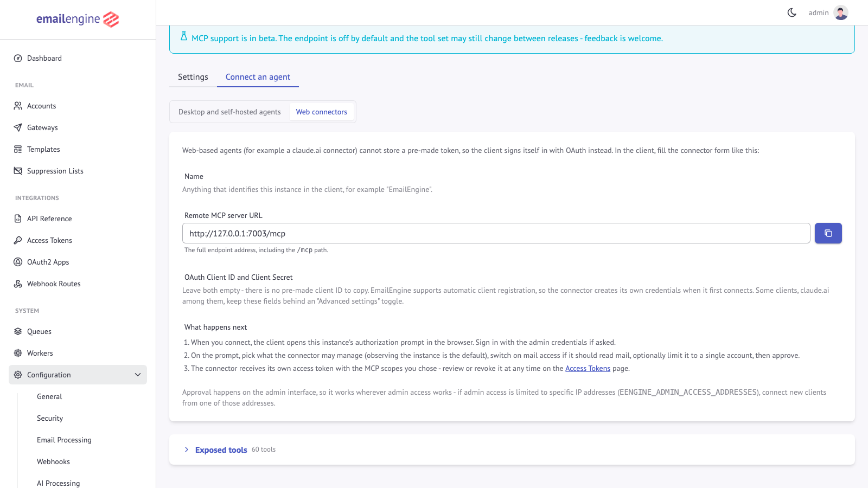Click the Dashboard gauge icon

tap(18, 58)
